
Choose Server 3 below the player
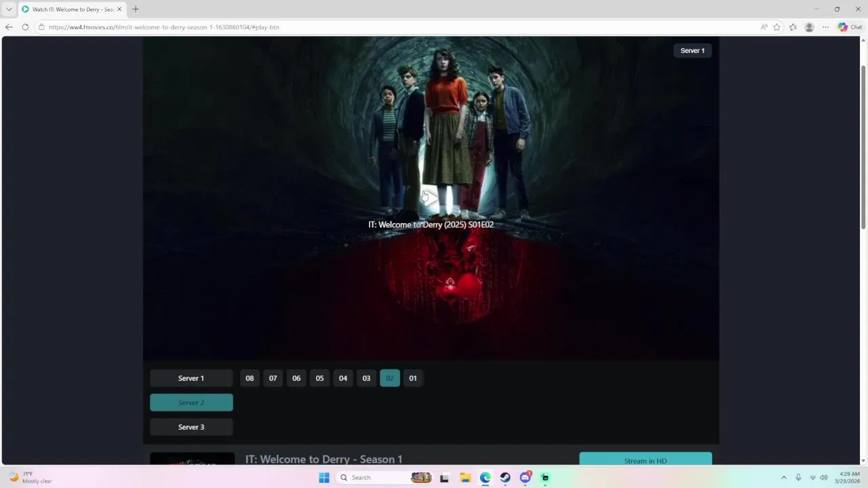point(191,427)
